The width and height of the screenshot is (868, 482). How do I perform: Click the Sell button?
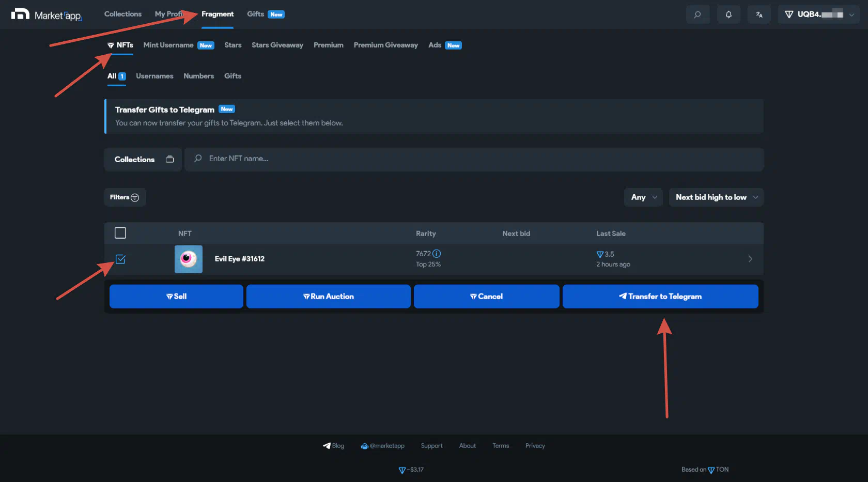click(x=176, y=297)
